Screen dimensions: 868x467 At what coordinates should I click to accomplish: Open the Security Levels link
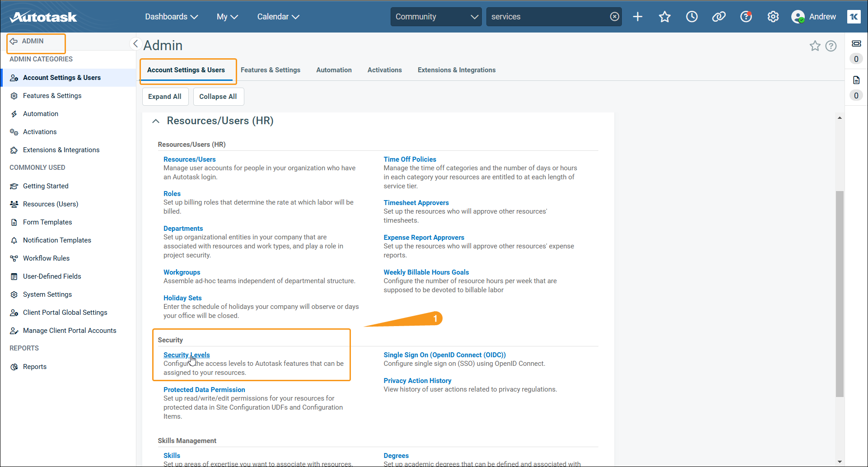tap(186, 355)
